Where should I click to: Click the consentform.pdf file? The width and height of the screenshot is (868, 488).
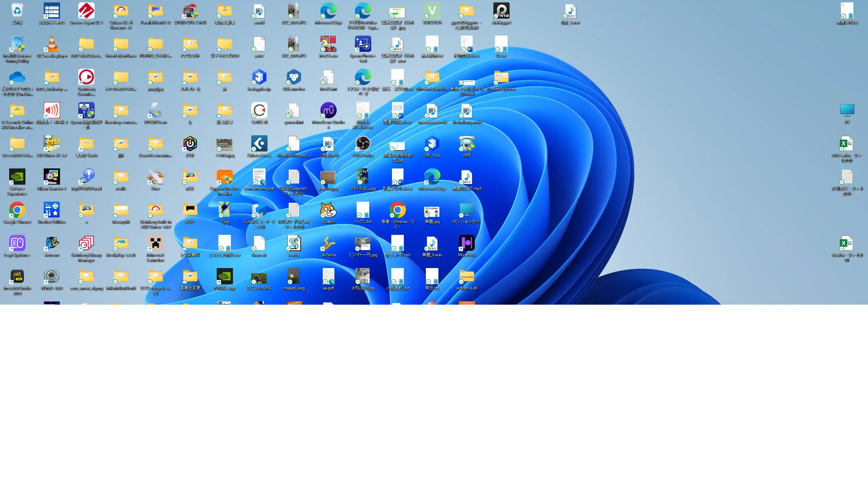pyautogui.click(x=259, y=177)
